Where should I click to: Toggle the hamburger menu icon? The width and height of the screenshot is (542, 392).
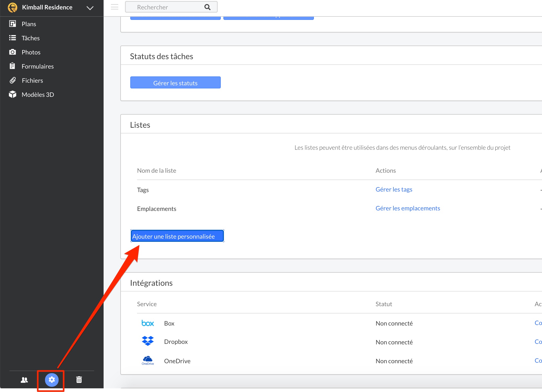point(115,7)
